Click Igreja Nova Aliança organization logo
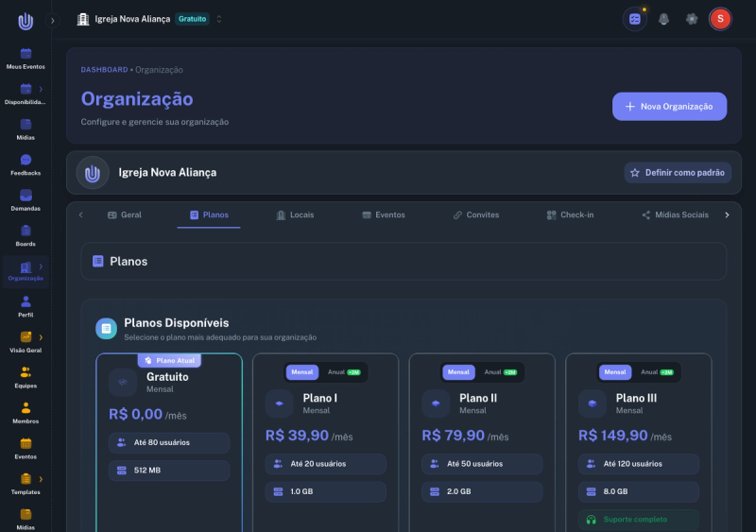 pos(93,173)
